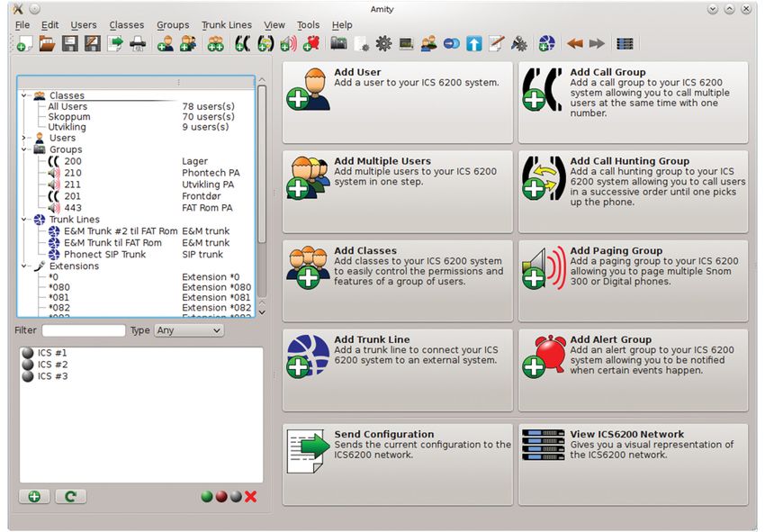Screen dimensions: 765x532
Task: Click the add paging group toolbar icon
Action: click(x=288, y=44)
